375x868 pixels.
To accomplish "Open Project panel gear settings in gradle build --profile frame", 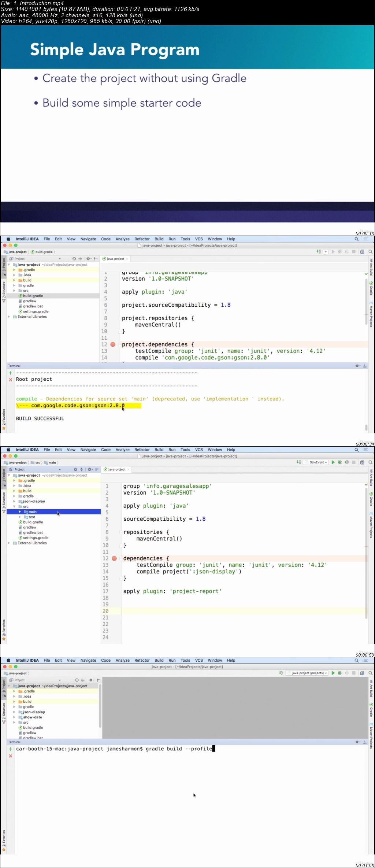I will point(92,680).
